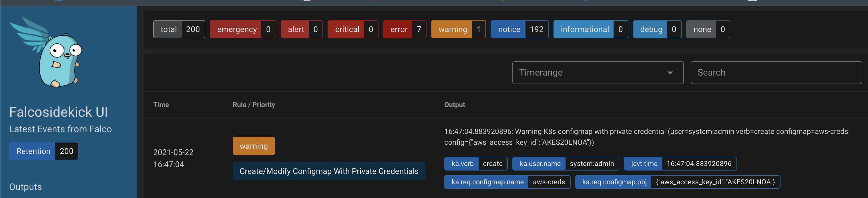The height and width of the screenshot is (198, 868).
Task: Filter by notice priority badge
Action: tap(519, 29)
